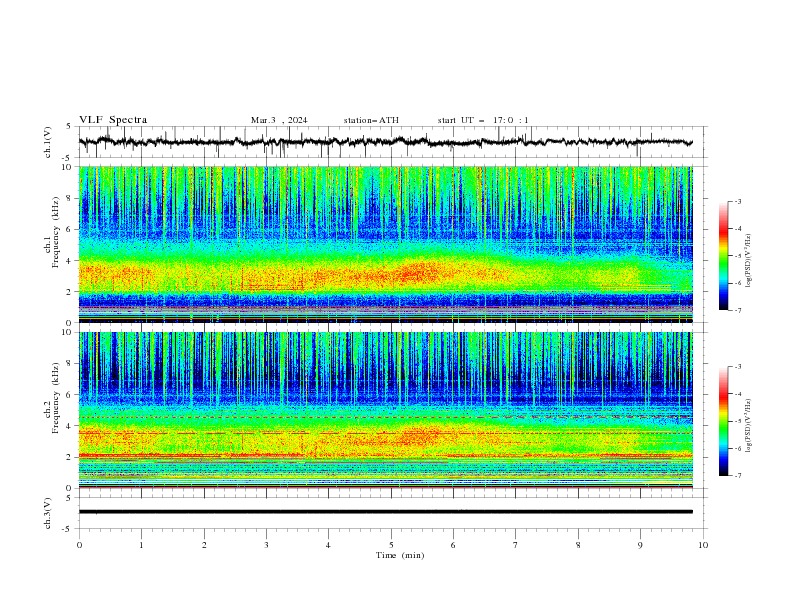
Task: Click the time axis tick label "0"
Action: point(79,545)
